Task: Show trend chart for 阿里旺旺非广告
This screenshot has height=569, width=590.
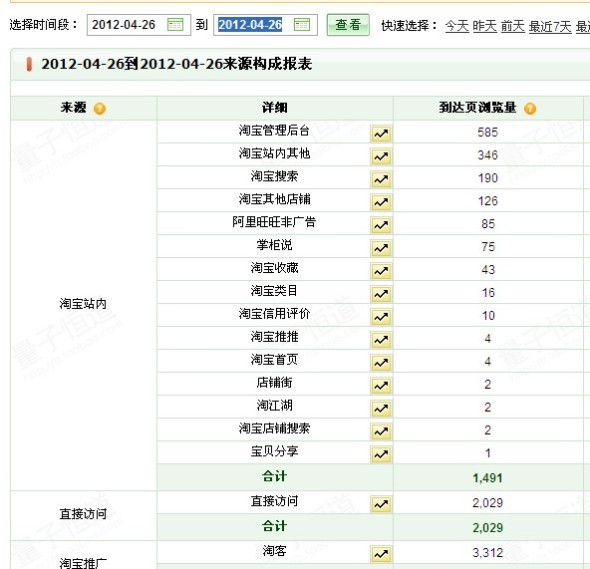Action: (x=381, y=225)
